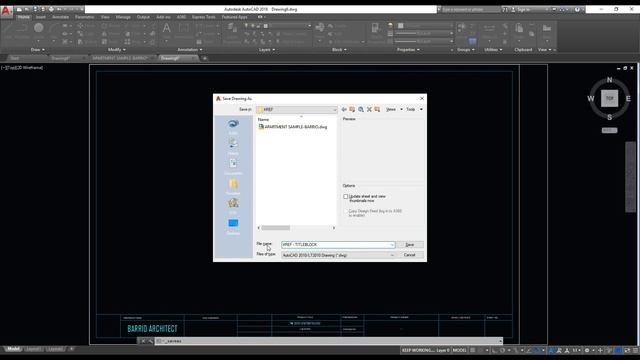Click the Insert block icon

pyautogui.click(x=320, y=28)
